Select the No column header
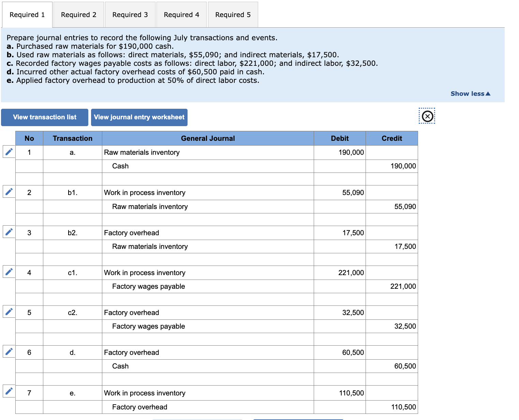This screenshot has height=420, width=519. 29,138
